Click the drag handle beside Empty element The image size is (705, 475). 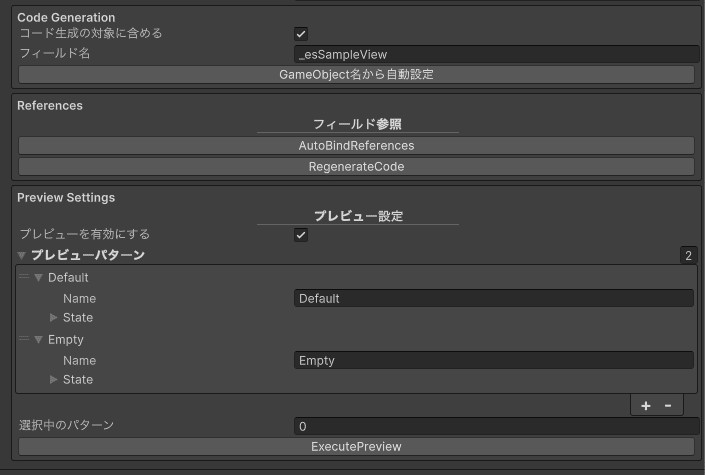[24, 339]
